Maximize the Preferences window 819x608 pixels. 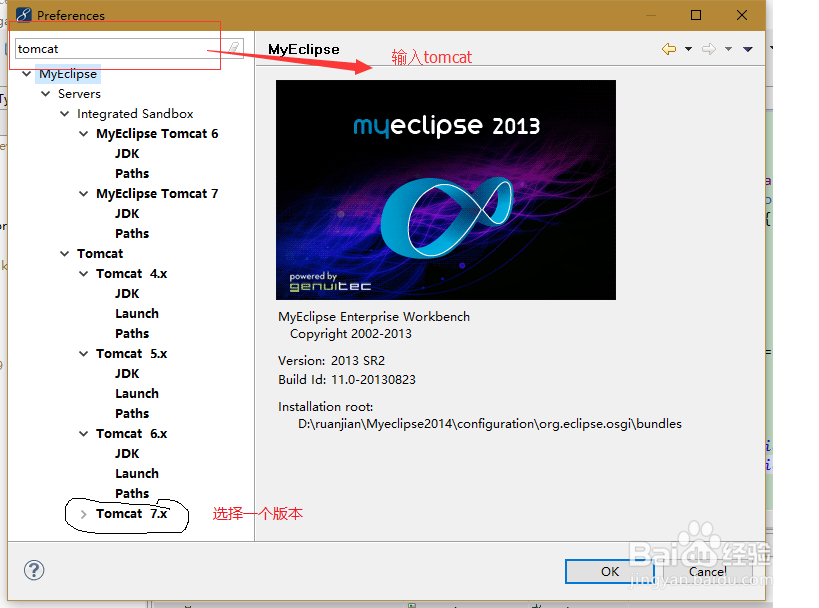[x=696, y=15]
